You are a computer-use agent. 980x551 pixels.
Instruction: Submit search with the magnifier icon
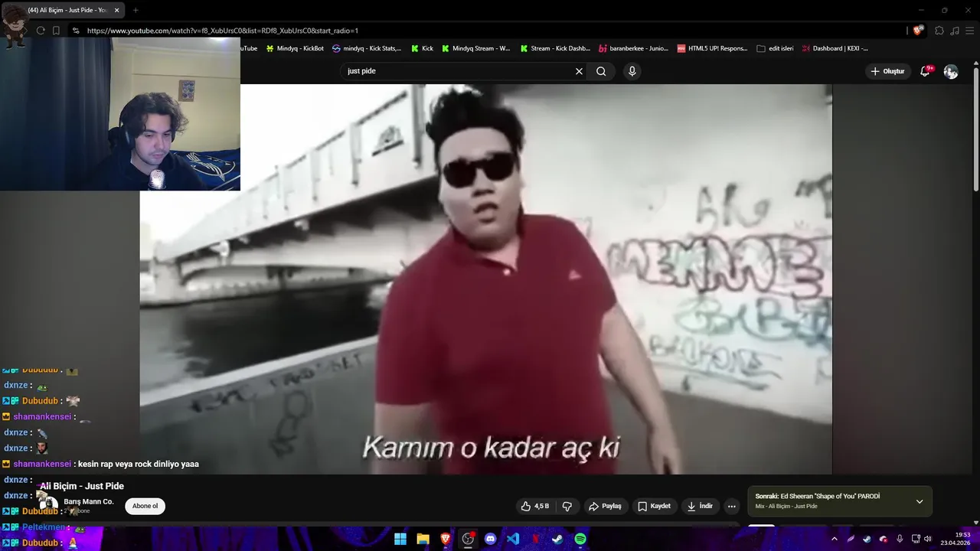pyautogui.click(x=601, y=71)
